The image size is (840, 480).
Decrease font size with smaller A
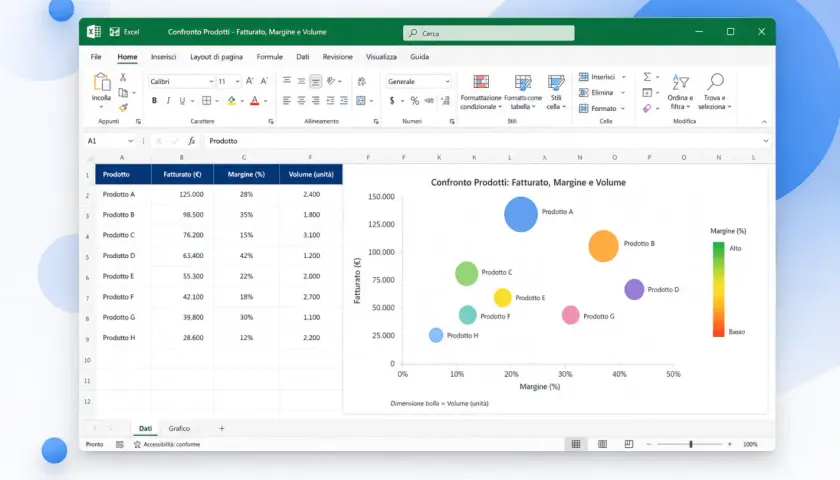click(x=264, y=81)
